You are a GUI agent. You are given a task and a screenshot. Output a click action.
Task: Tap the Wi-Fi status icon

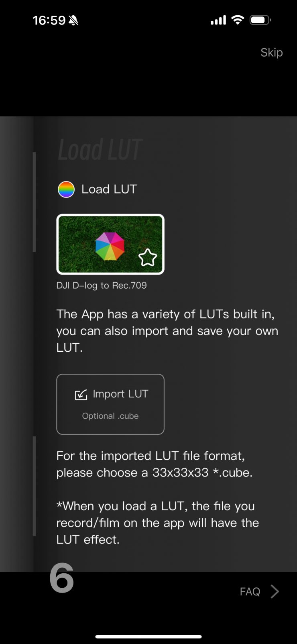pyautogui.click(x=238, y=20)
